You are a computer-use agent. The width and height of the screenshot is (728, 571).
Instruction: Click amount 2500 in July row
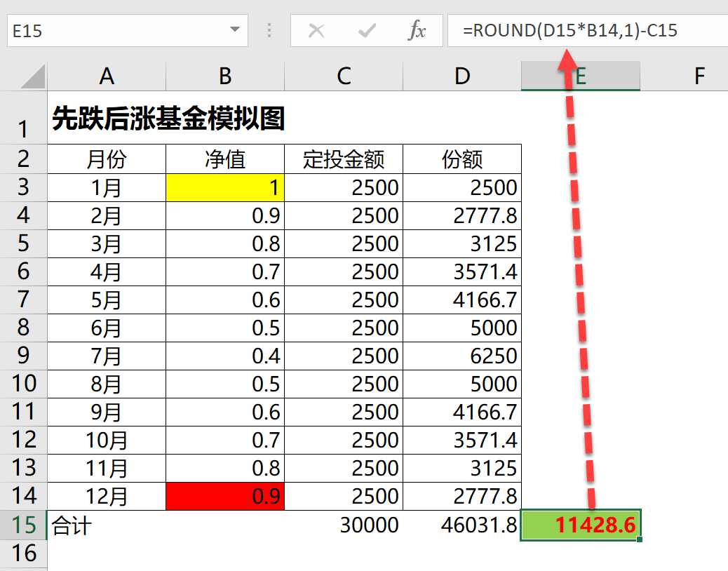[x=344, y=356]
